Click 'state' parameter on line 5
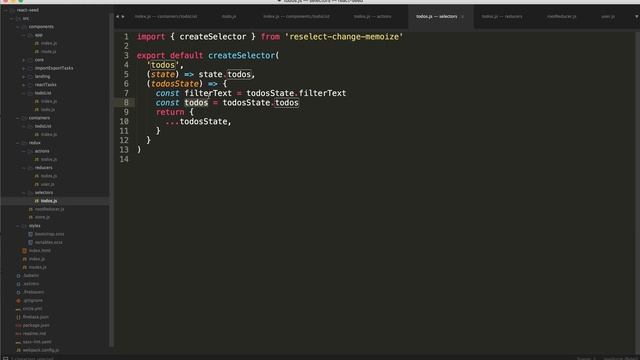Screen dimensions: 640x360 162,75
